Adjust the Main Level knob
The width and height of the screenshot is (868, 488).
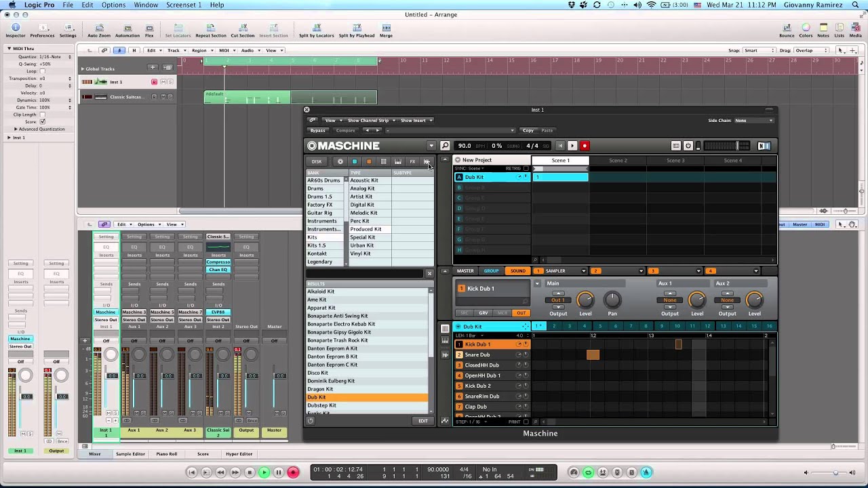tap(585, 299)
